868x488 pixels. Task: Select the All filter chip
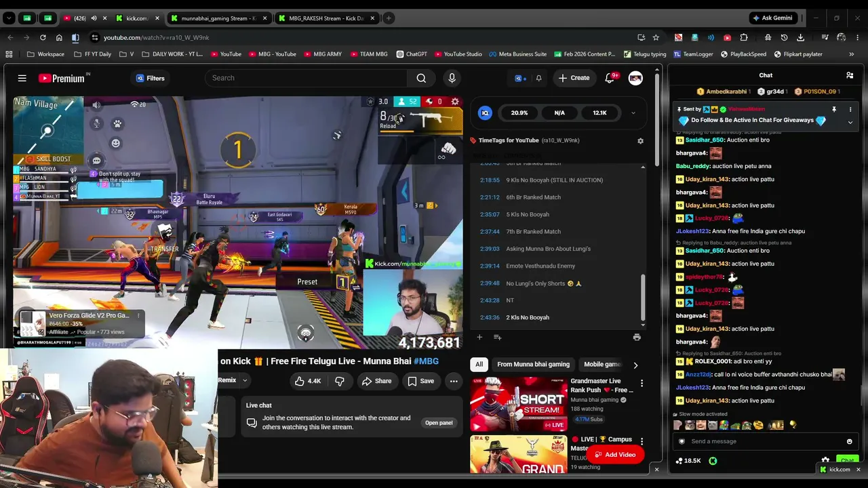479,365
